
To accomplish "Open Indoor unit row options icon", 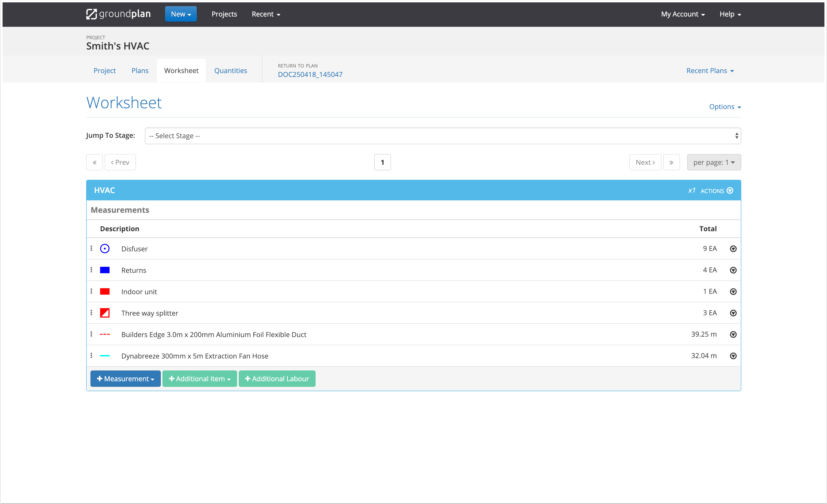I will [733, 292].
